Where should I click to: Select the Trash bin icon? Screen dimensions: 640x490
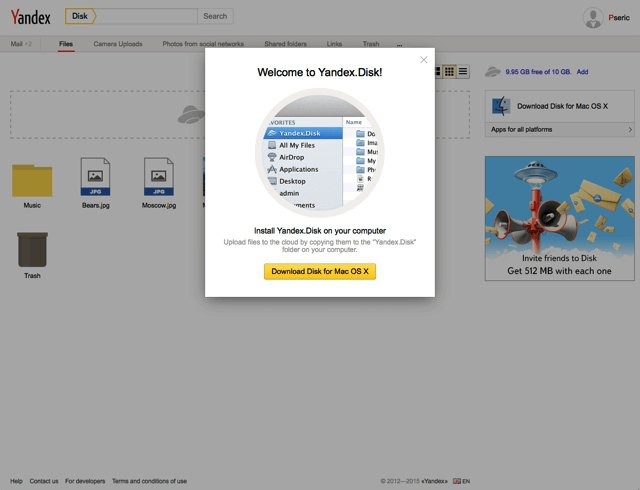click(32, 249)
